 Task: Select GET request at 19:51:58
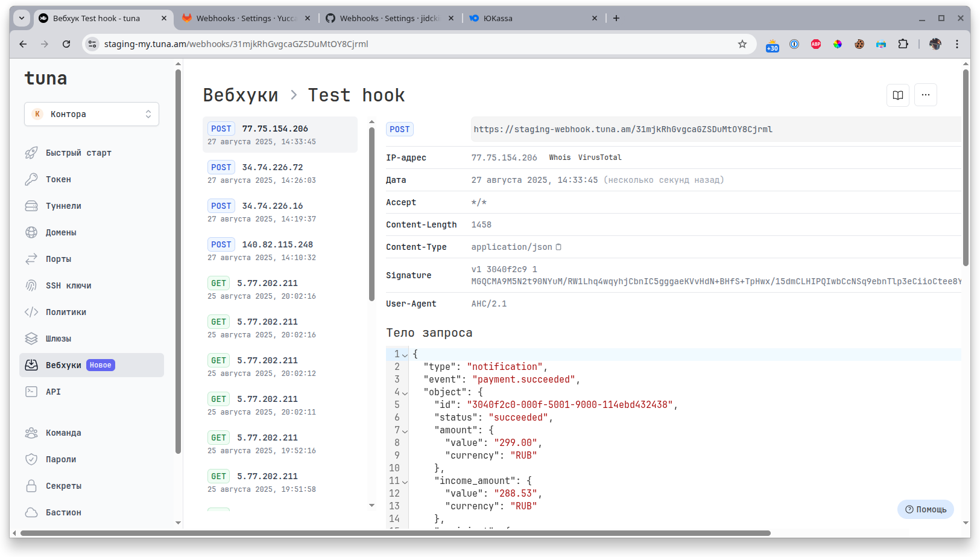tap(280, 482)
